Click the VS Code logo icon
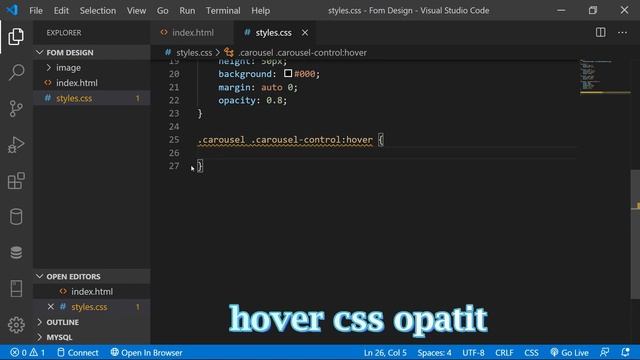Screen dimensions: 640x360 tap(12, 10)
